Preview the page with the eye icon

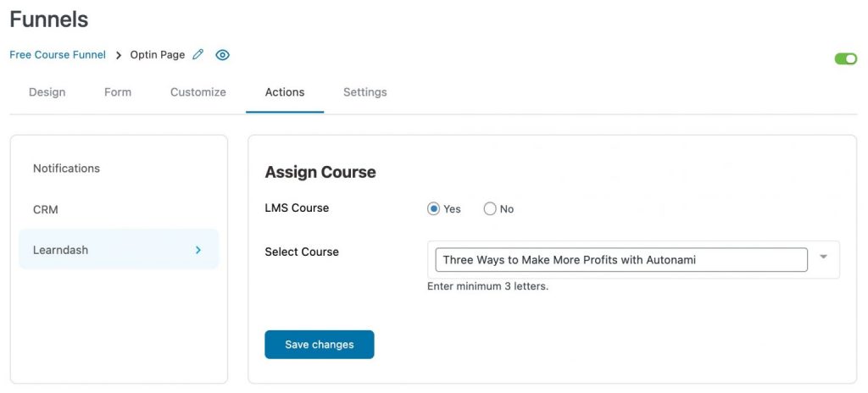click(223, 55)
